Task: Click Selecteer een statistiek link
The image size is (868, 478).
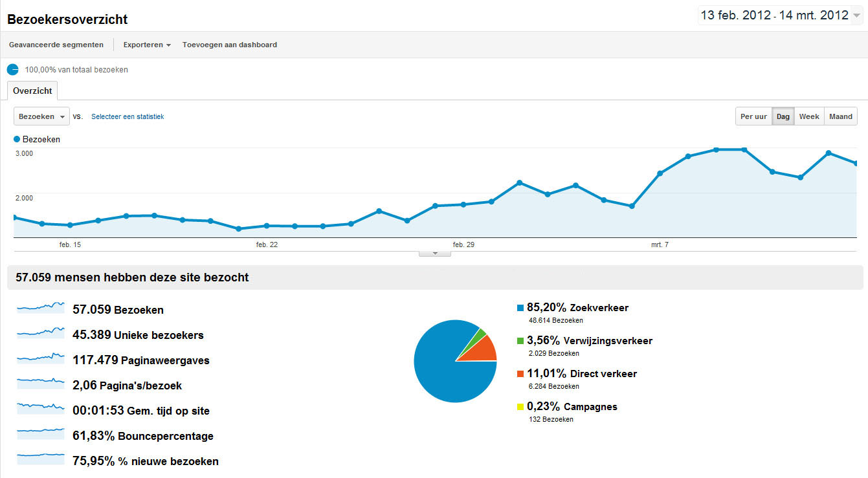Action: pyautogui.click(x=128, y=117)
